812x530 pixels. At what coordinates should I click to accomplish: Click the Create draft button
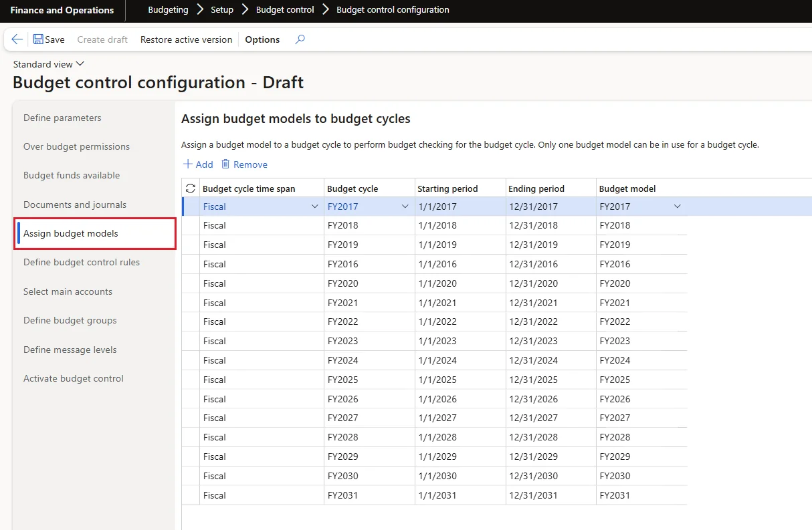click(102, 39)
